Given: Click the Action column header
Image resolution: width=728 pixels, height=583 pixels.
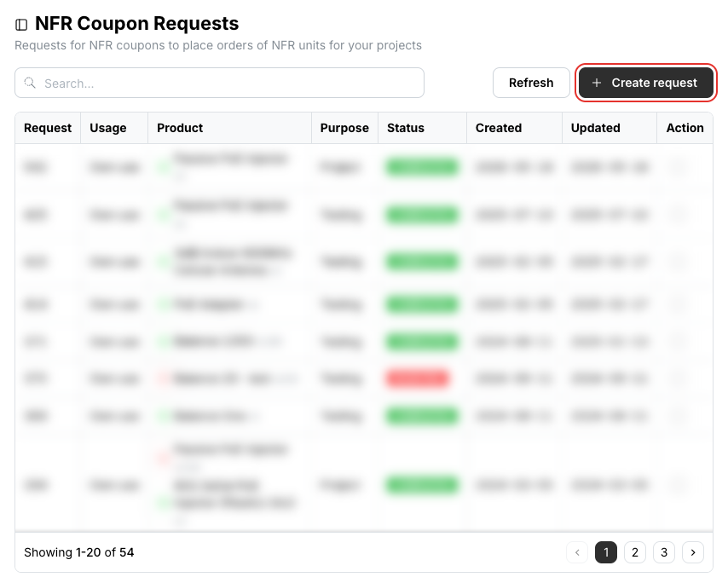Looking at the screenshot, I should (x=685, y=128).
